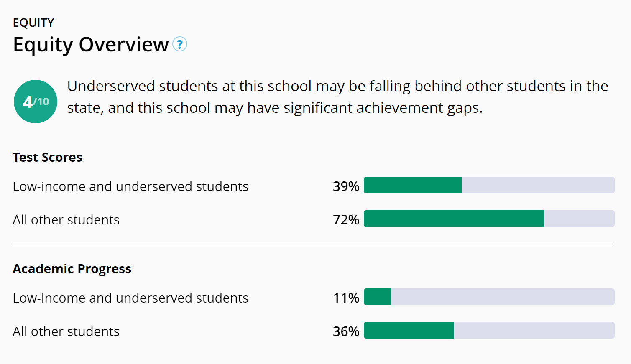Image resolution: width=631 pixels, height=364 pixels.
Task: Click the divider line above Academic Progress
Action: tap(314, 244)
